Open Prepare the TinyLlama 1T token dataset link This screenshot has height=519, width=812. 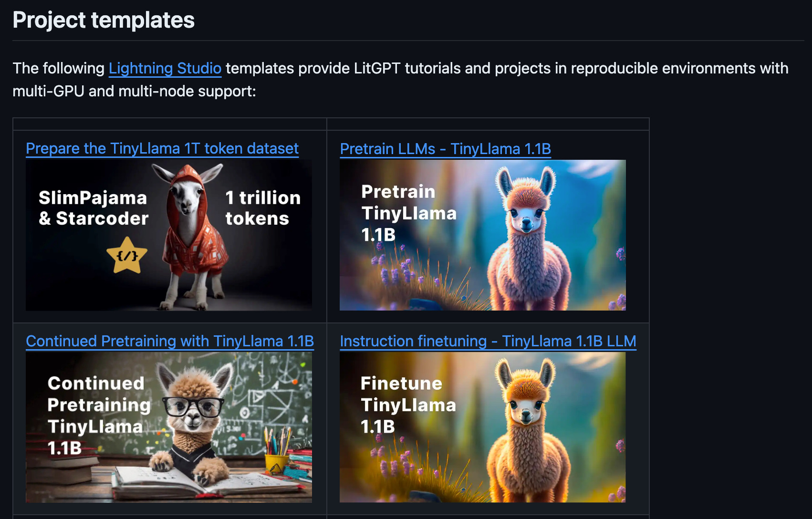point(162,148)
